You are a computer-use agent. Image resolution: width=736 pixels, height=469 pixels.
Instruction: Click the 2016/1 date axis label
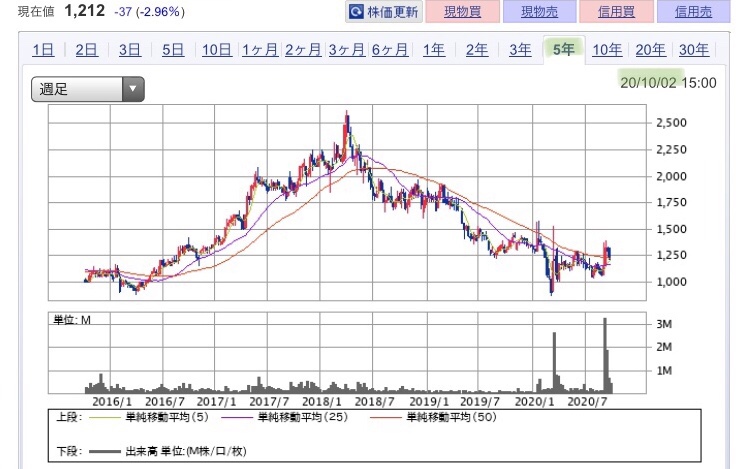(112, 402)
